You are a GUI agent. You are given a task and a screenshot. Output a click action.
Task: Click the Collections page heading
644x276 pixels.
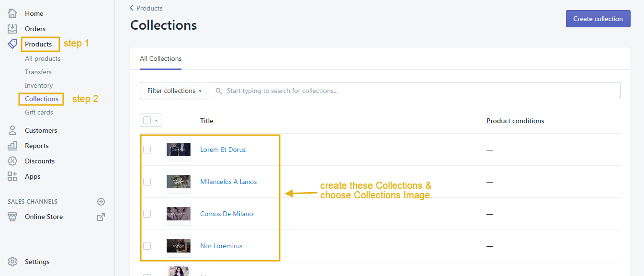click(x=164, y=25)
